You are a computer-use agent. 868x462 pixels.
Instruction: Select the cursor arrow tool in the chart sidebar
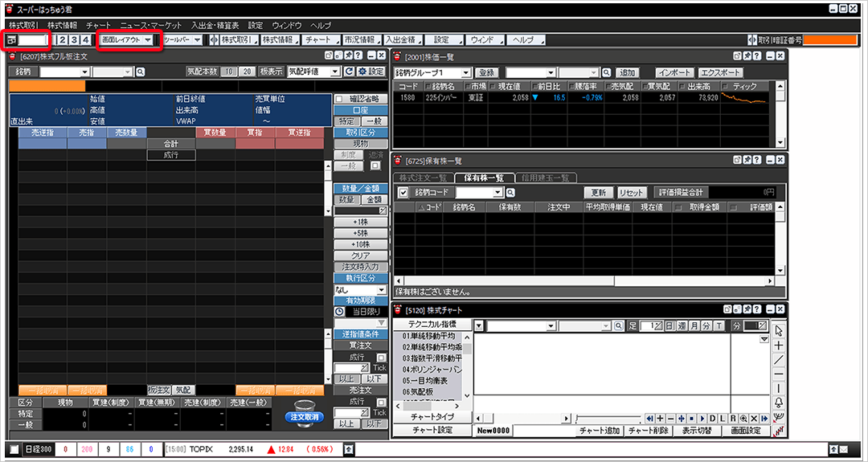(x=778, y=330)
